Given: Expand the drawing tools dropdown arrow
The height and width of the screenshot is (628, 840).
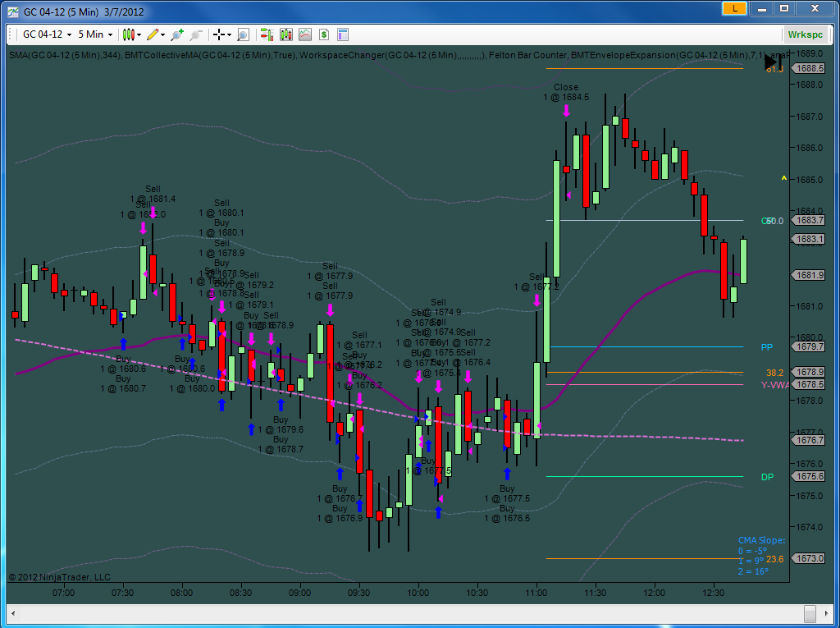Looking at the screenshot, I should point(163,34).
